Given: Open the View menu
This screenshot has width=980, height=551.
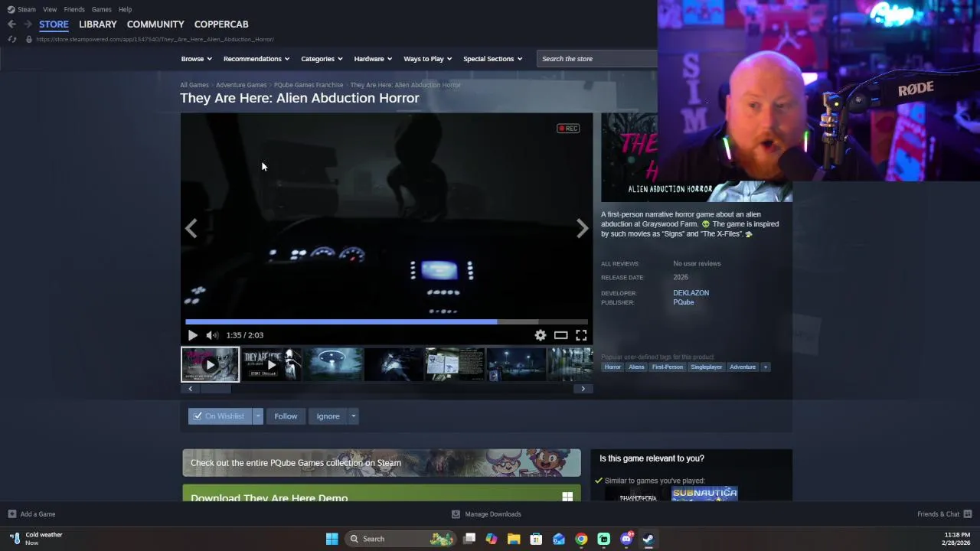Looking at the screenshot, I should tap(50, 9).
